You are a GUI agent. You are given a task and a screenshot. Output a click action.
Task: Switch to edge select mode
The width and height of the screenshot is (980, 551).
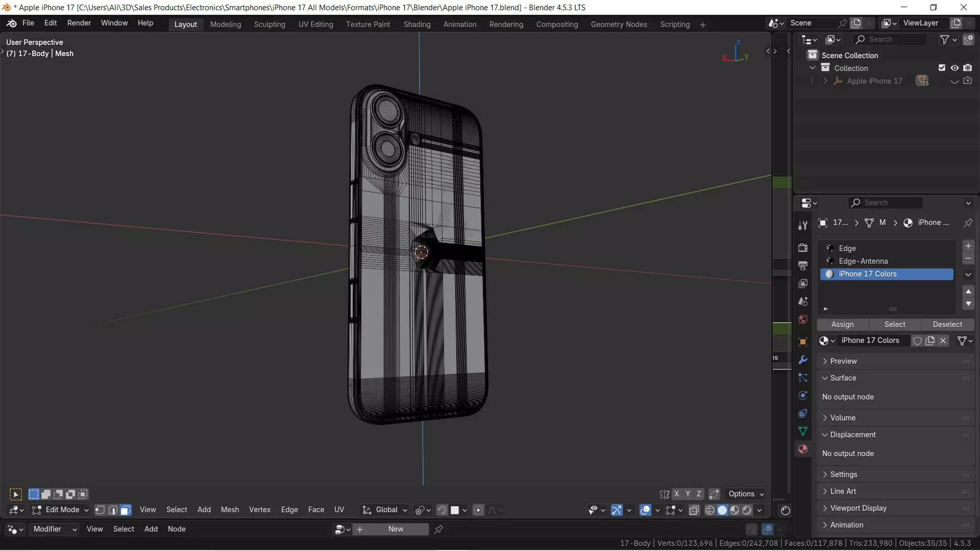coord(113,510)
